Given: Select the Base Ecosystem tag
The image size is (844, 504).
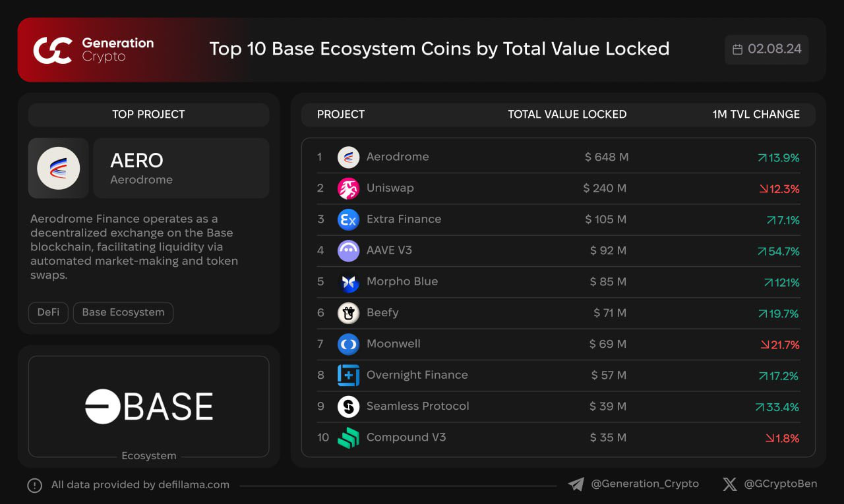Looking at the screenshot, I should 123,312.
